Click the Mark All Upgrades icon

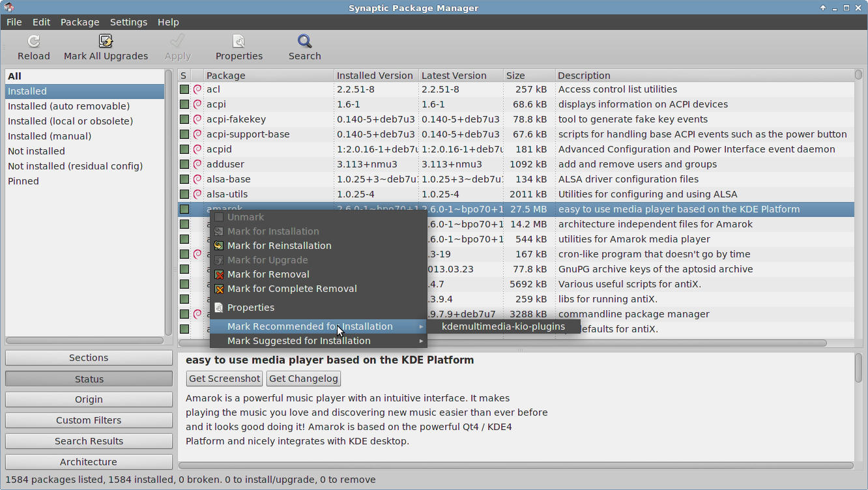(x=106, y=41)
